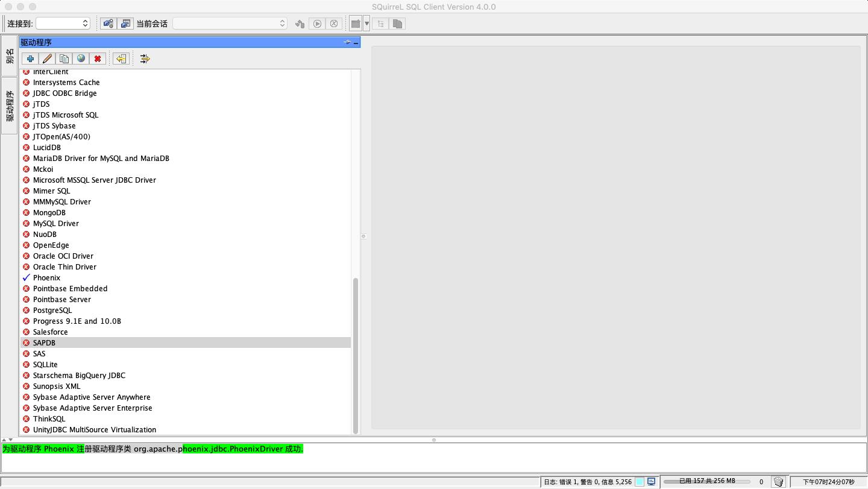Image resolution: width=868 pixels, height=489 pixels.
Task: Click the icon left of the run button
Action: click(300, 24)
